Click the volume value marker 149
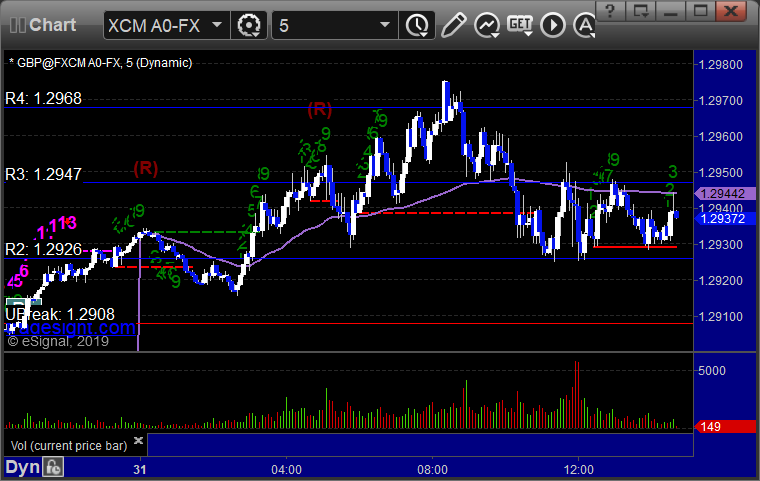This screenshot has height=481, width=760. (725, 427)
